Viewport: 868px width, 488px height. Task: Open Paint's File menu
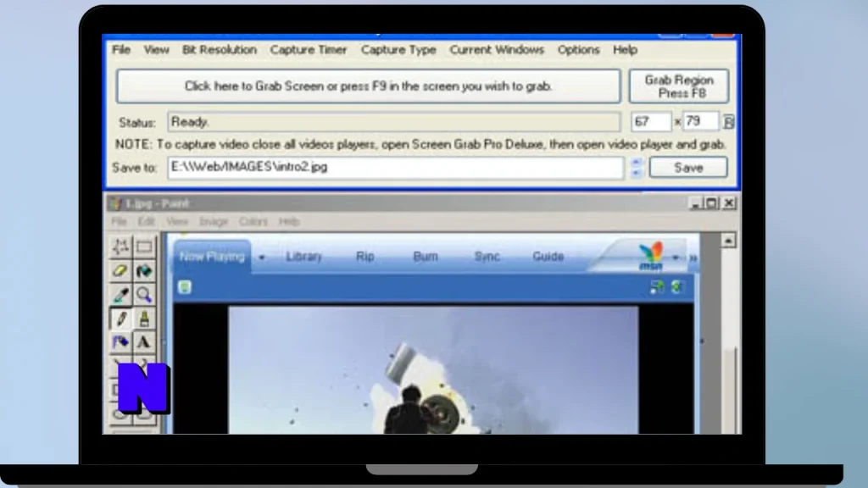click(x=119, y=221)
